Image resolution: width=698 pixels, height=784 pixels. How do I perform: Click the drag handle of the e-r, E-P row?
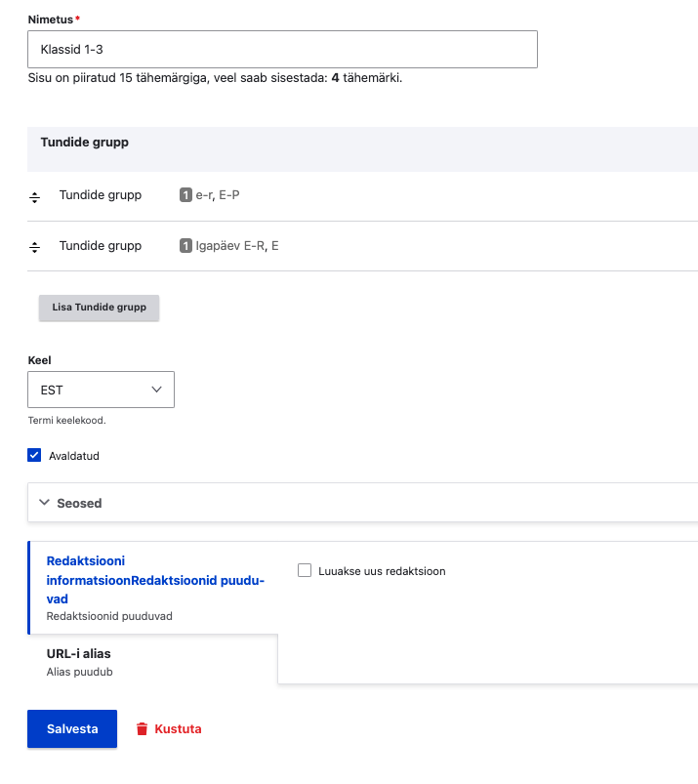coord(35,196)
